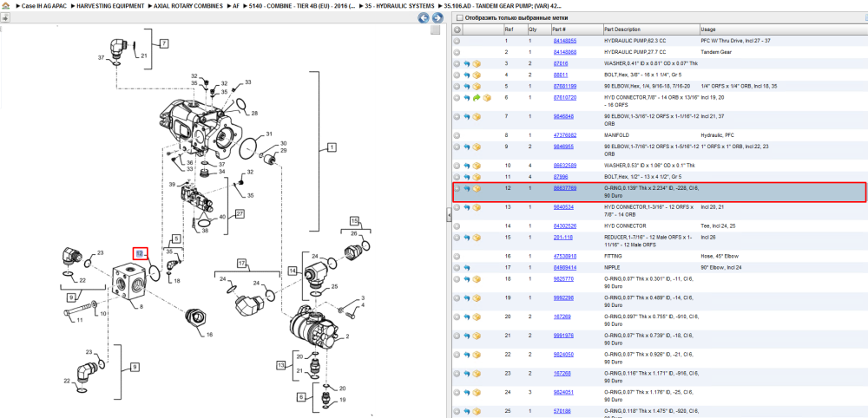
Task: Click package box icon in Ref 3 row
Action: coord(477,63)
